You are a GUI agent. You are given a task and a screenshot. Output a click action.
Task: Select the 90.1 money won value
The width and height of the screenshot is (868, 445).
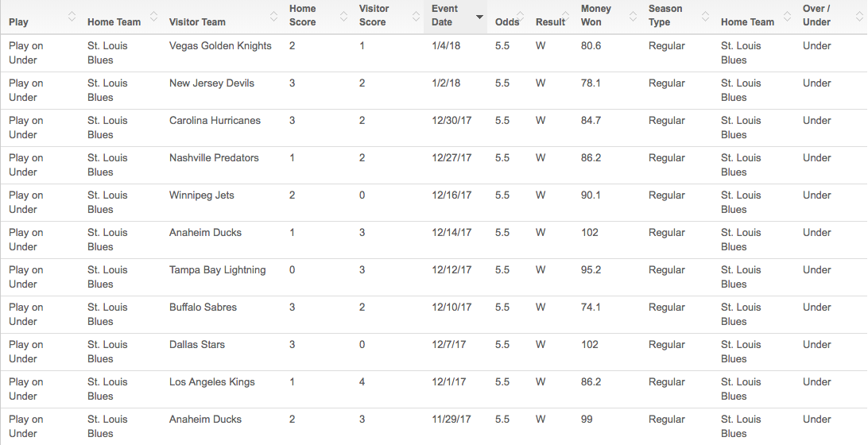click(x=591, y=195)
